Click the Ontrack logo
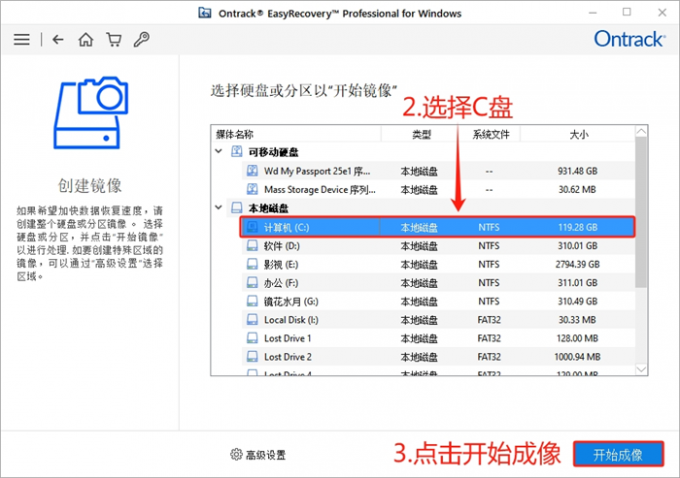Viewport: 680px width, 478px height. pyautogui.click(x=629, y=39)
